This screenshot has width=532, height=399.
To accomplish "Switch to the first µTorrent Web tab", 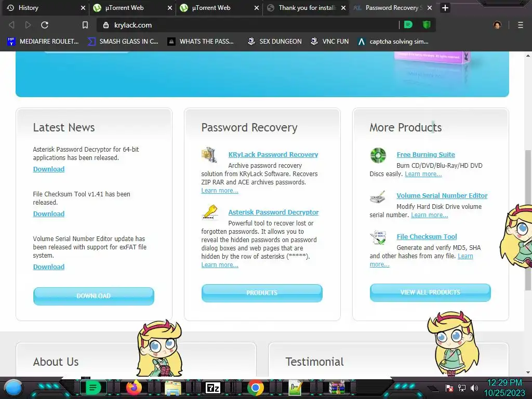I will pos(132,8).
